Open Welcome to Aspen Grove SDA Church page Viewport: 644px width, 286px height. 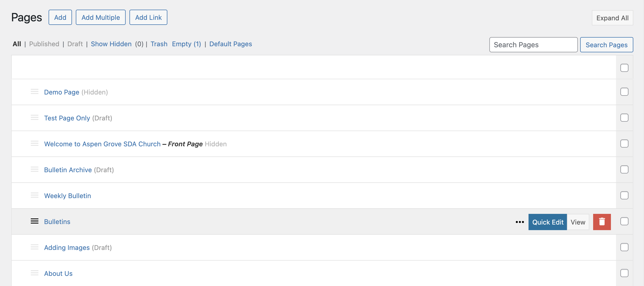102,144
